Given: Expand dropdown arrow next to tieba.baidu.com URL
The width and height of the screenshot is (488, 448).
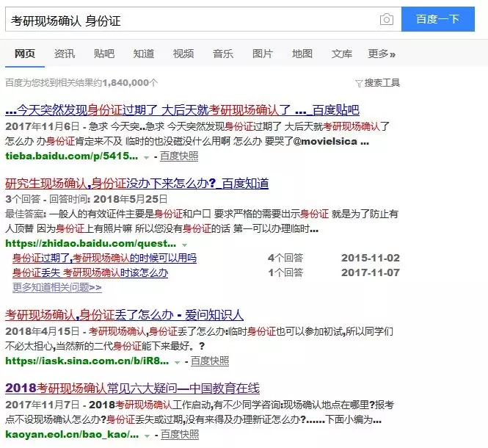Looking at the screenshot, I should [147, 157].
